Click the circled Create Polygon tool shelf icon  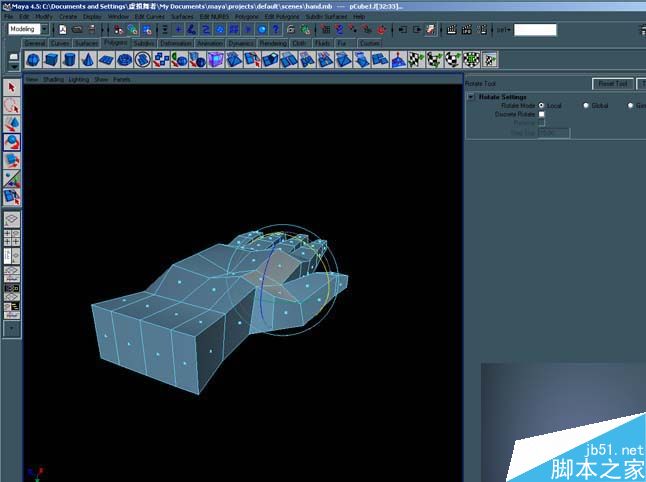tap(143, 59)
